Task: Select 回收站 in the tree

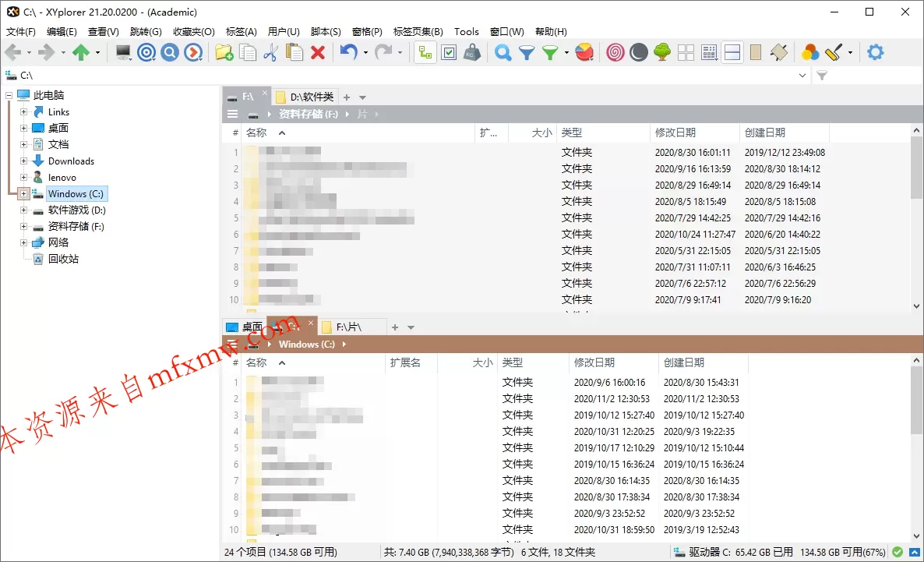Action: coord(63,259)
